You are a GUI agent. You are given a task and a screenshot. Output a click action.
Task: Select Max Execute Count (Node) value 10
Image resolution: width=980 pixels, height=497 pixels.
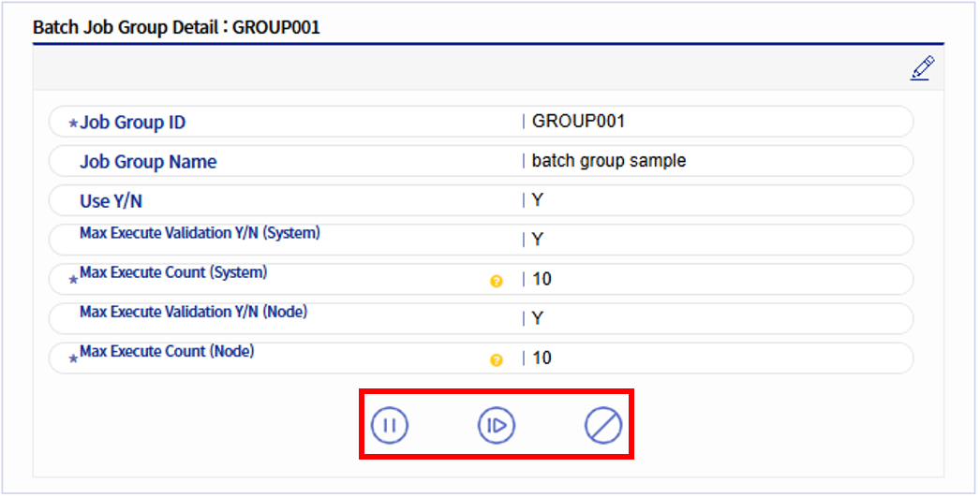click(542, 358)
